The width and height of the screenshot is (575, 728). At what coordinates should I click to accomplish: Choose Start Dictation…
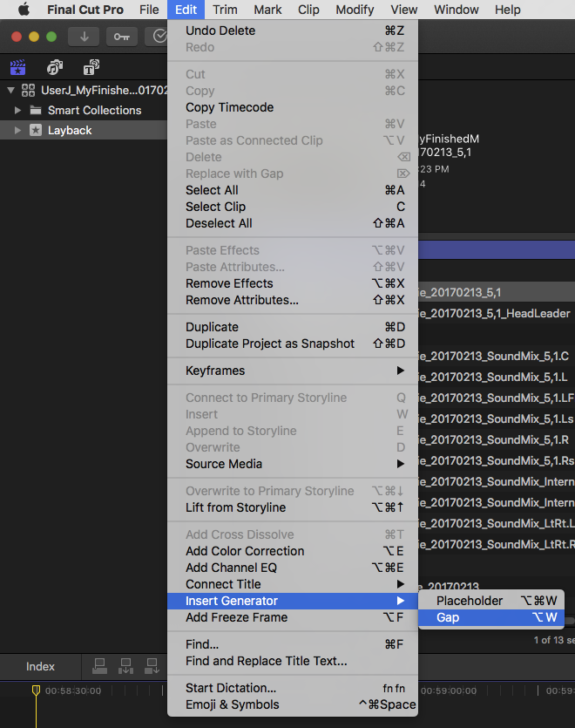tap(293, 688)
